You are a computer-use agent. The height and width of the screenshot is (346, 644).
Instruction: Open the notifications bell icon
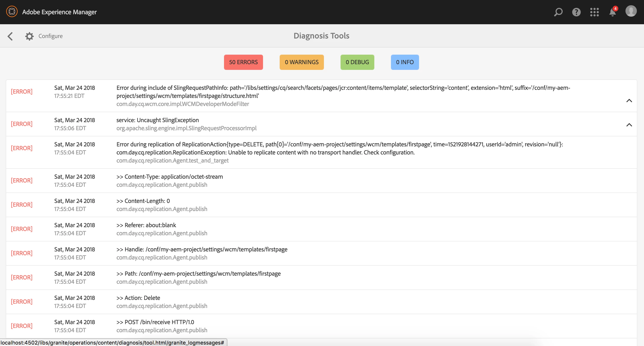coord(612,12)
